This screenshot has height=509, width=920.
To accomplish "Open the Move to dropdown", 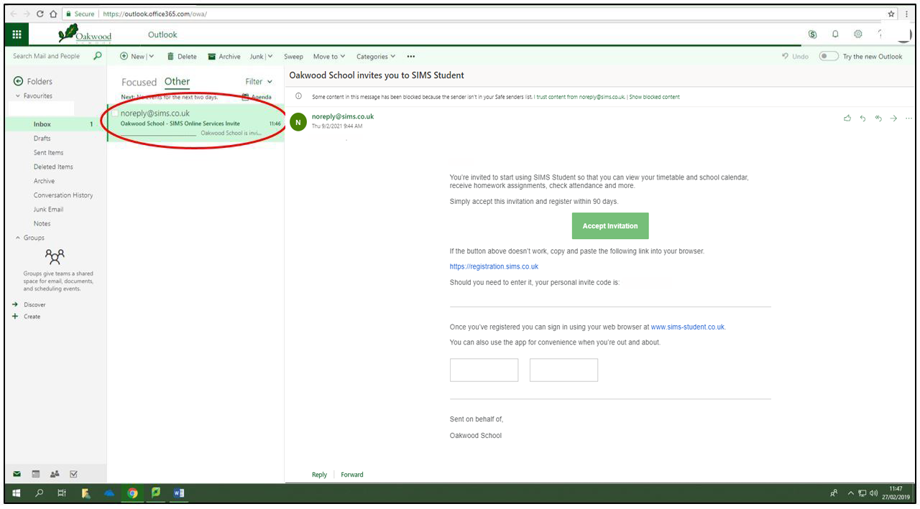I will click(x=329, y=56).
